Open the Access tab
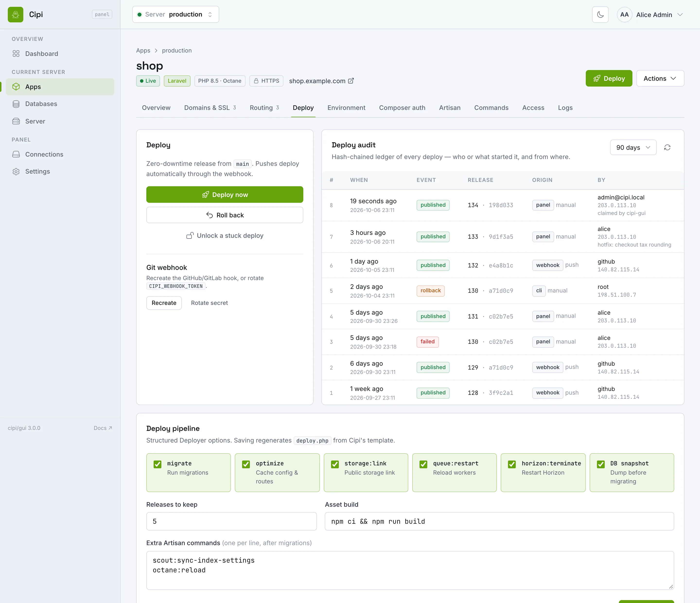This screenshot has width=700, height=603. [533, 108]
